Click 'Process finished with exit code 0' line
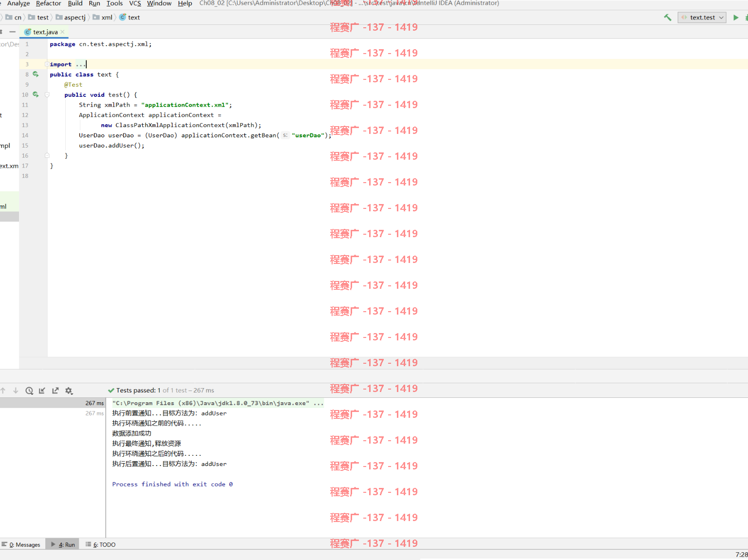This screenshot has width=748, height=560. (172, 485)
